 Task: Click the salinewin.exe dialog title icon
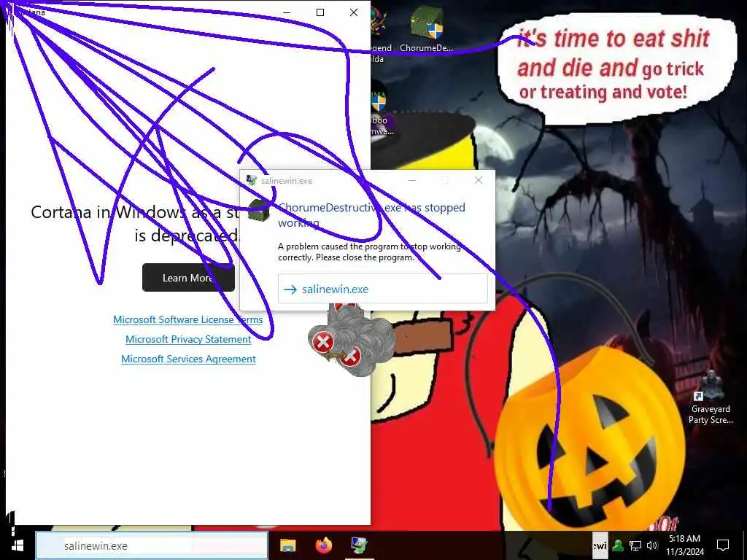tap(252, 181)
